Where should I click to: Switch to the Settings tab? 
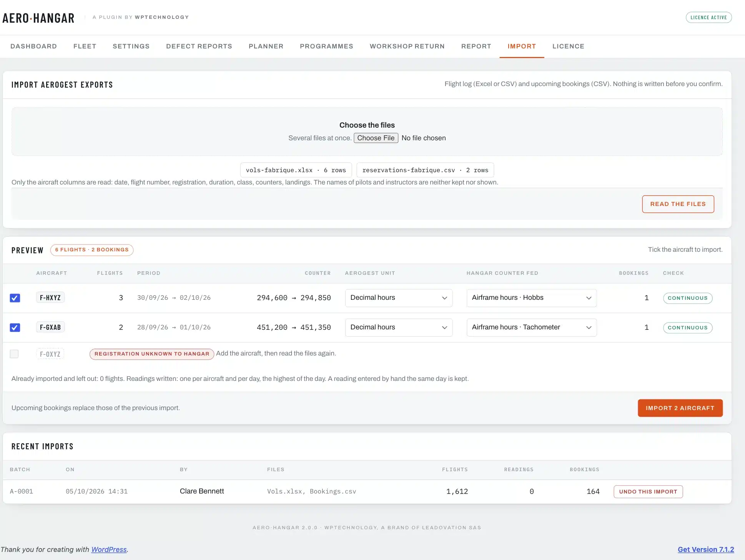point(131,47)
